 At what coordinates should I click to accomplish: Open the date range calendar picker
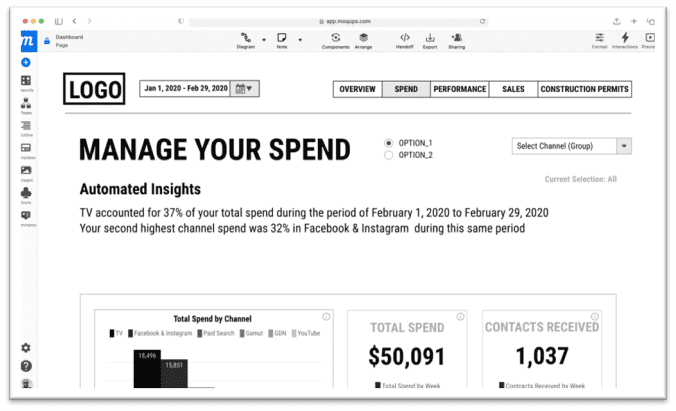point(244,89)
